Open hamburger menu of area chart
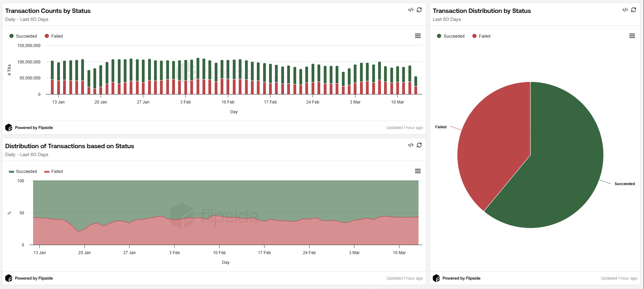644x289 pixels. coord(417,171)
